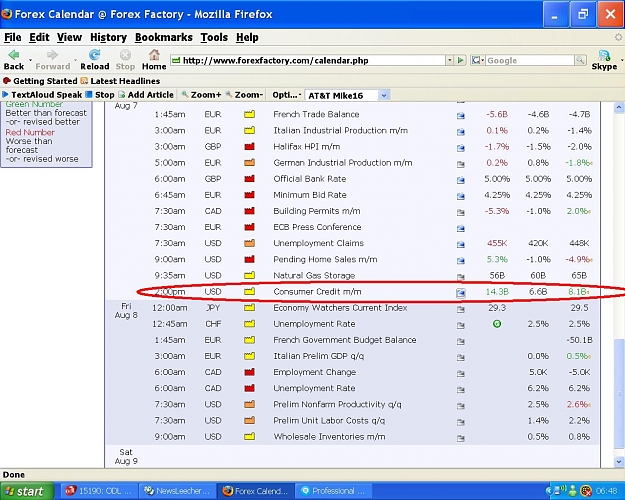
Task: Click the -50.1B previous for French Government Budget
Action: (579, 340)
